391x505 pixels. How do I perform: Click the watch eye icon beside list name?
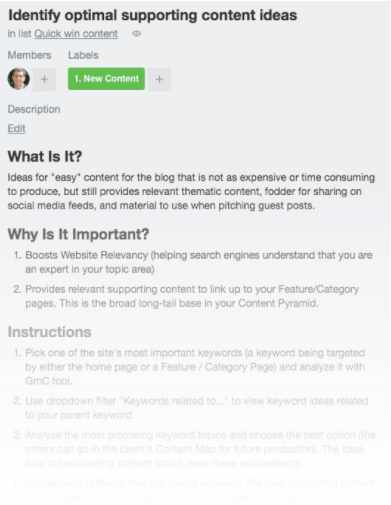coord(137,34)
